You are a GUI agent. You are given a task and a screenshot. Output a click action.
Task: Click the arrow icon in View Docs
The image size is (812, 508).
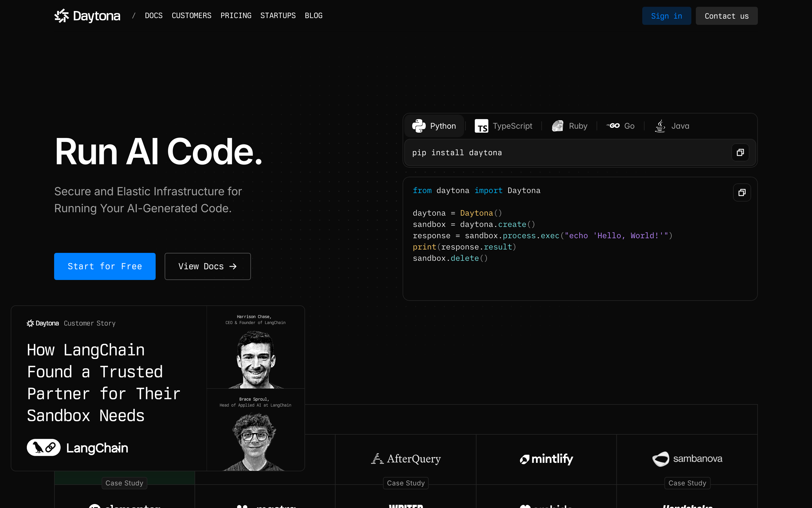[x=233, y=266]
